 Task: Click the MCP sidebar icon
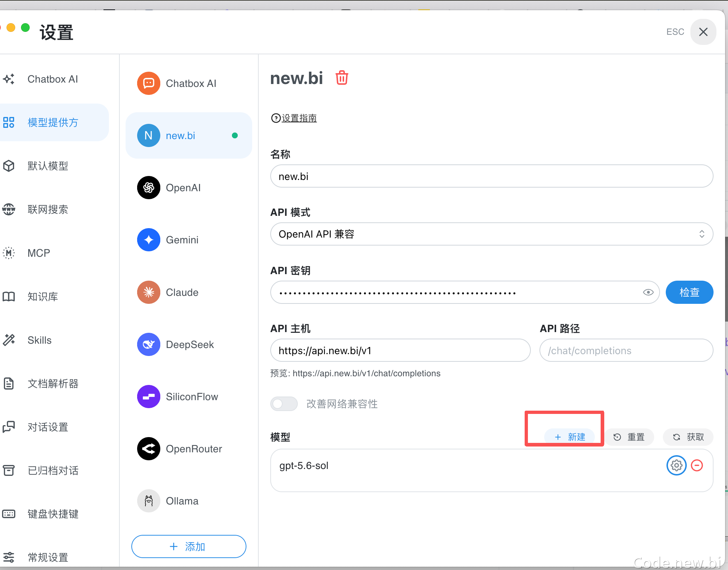[9, 253]
